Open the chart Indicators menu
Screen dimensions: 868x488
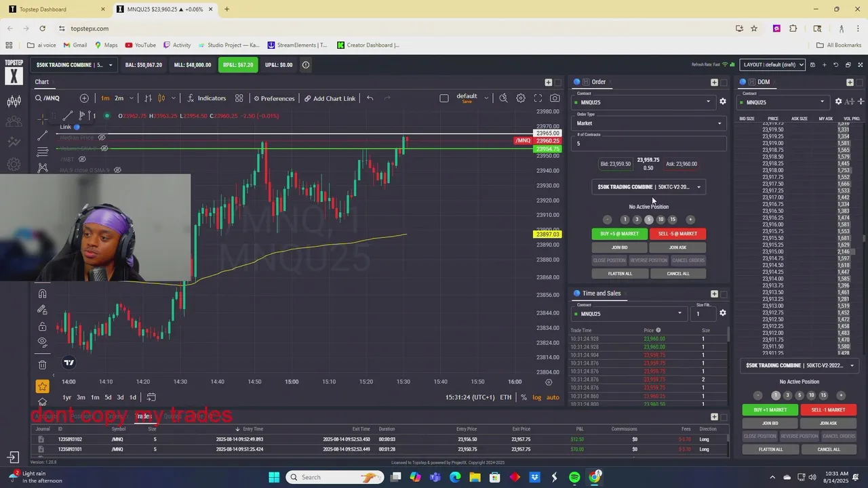206,98
